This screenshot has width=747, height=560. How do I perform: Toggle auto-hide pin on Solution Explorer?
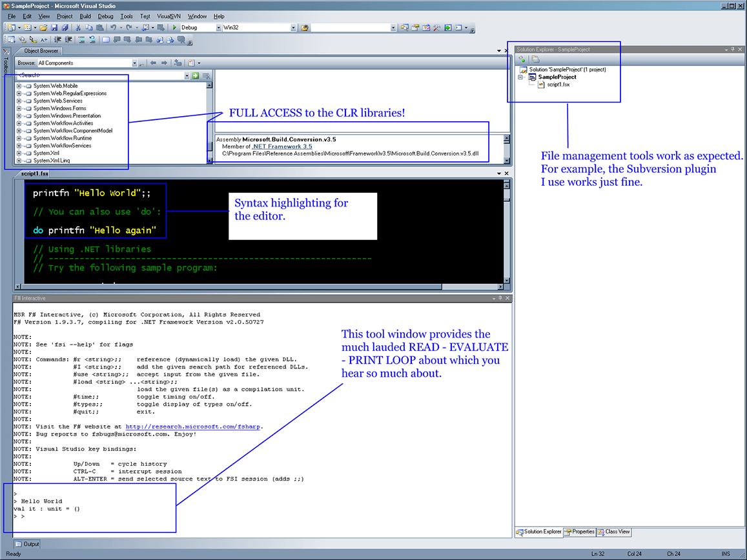(733, 49)
